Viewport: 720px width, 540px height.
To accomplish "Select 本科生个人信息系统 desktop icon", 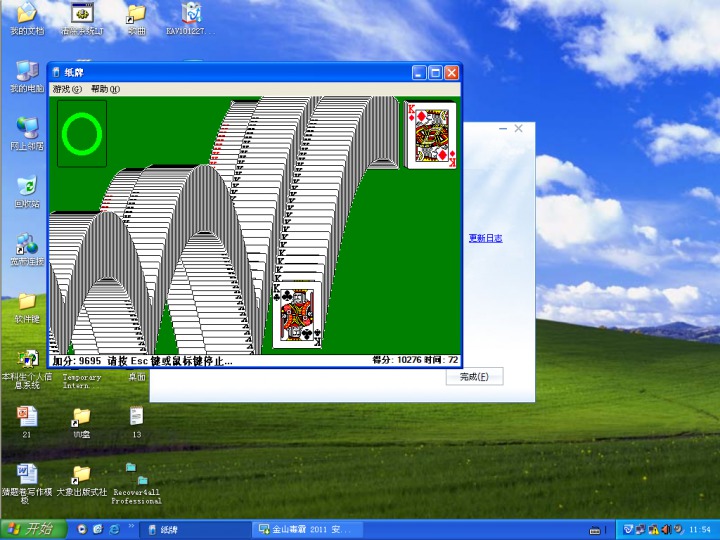I will click(x=27, y=370).
